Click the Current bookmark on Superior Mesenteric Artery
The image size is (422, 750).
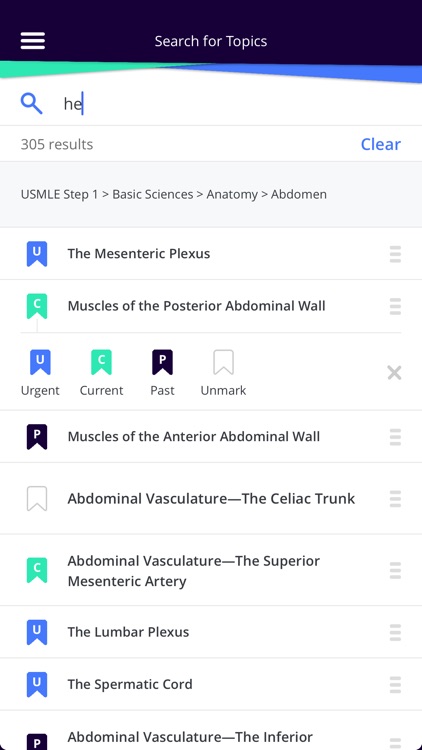37,570
